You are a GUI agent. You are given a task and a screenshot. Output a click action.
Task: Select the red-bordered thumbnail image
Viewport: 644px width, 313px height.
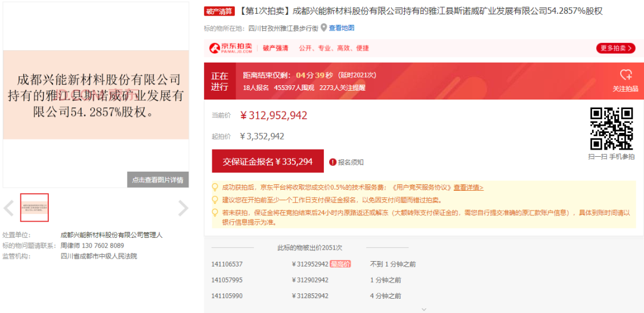pyautogui.click(x=35, y=207)
